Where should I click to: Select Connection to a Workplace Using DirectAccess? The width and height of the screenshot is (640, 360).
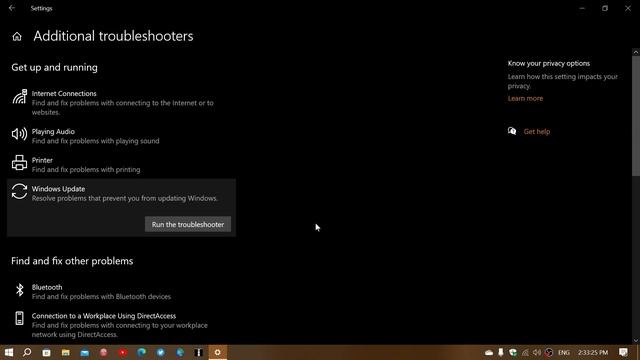tap(121, 325)
